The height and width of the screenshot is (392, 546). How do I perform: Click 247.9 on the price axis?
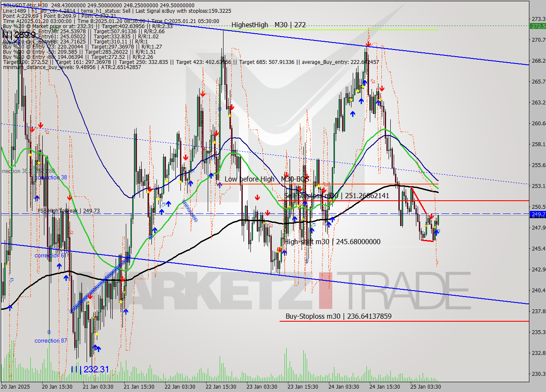(x=539, y=228)
